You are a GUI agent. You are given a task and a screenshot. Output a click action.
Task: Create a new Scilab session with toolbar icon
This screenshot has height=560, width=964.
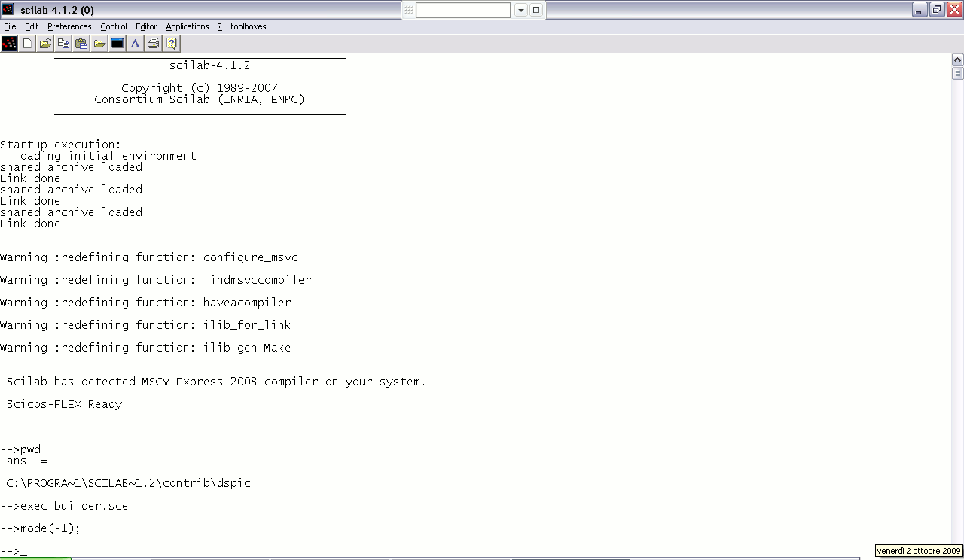[x=28, y=44]
